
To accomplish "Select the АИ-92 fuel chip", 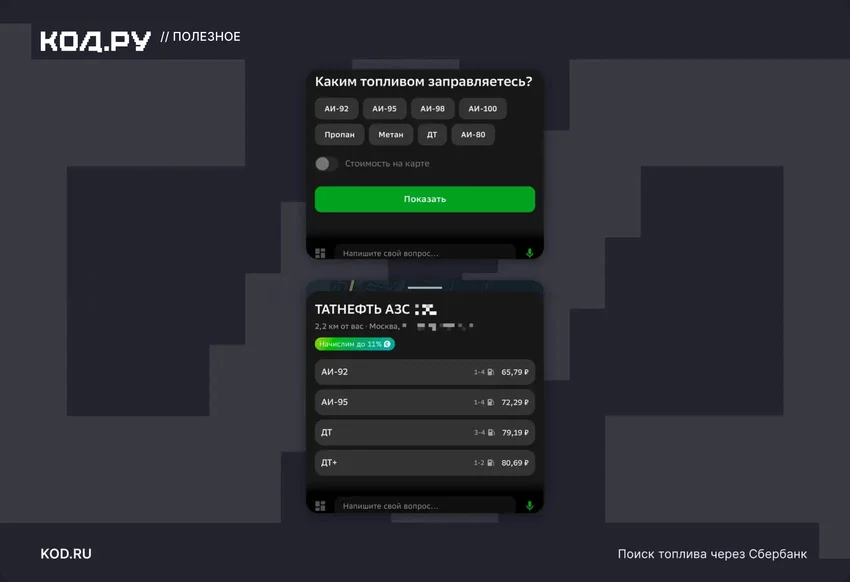I will click(336, 108).
